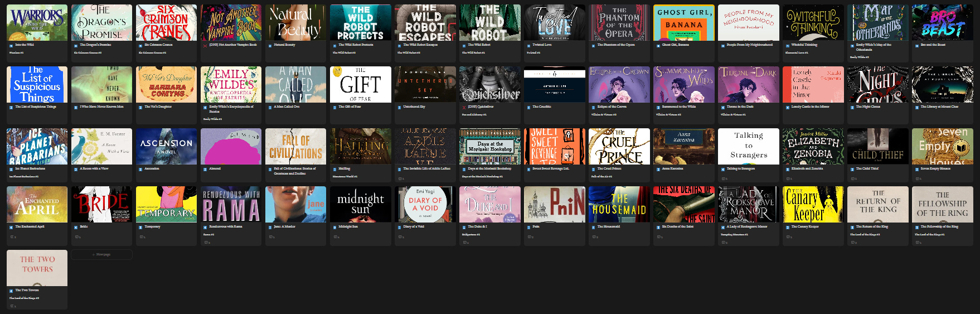Viewport: 980px width, 314px height.
Task: Open The Cruel Prince cover image
Action: point(619,146)
